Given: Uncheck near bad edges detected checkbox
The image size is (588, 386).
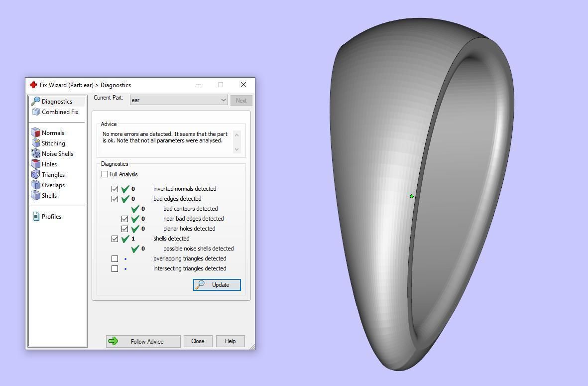Looking at the screenshot, I should coord(125,219).
